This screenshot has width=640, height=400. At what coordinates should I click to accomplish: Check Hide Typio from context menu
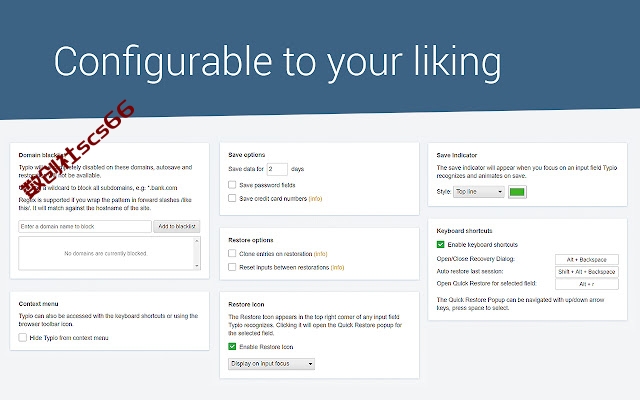coord(23,338)
